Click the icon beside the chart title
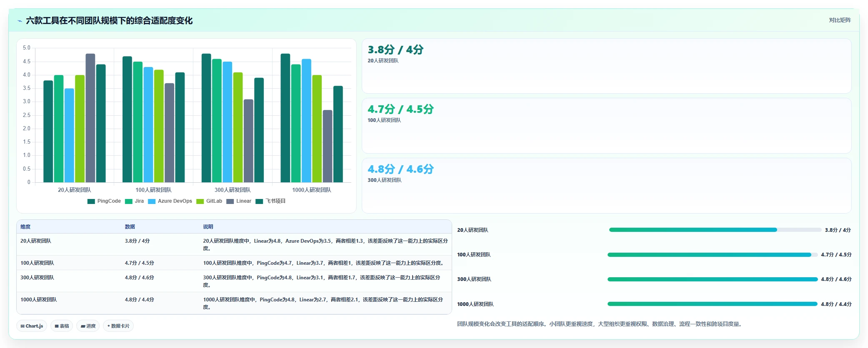This screenshot has height=348, width=868. pyautogui.click(x=20, y=21)
